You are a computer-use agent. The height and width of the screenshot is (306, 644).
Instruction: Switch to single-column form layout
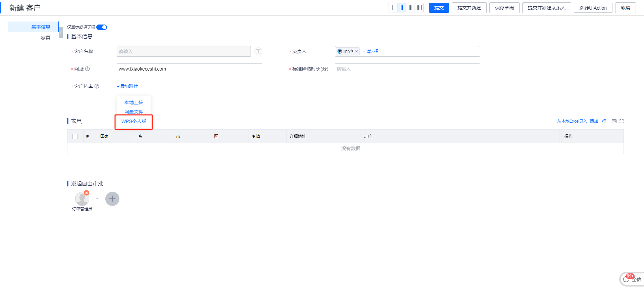393,8
